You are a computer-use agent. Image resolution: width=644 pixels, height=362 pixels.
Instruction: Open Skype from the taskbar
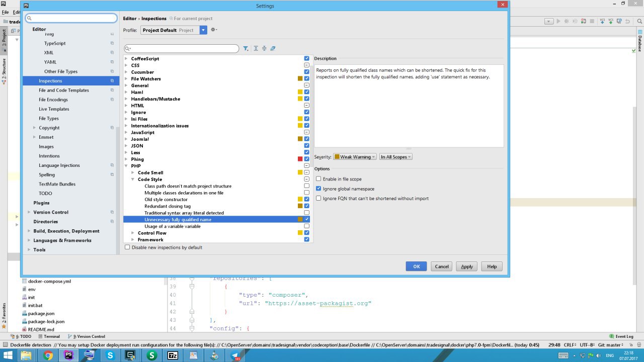click(110, 355)
